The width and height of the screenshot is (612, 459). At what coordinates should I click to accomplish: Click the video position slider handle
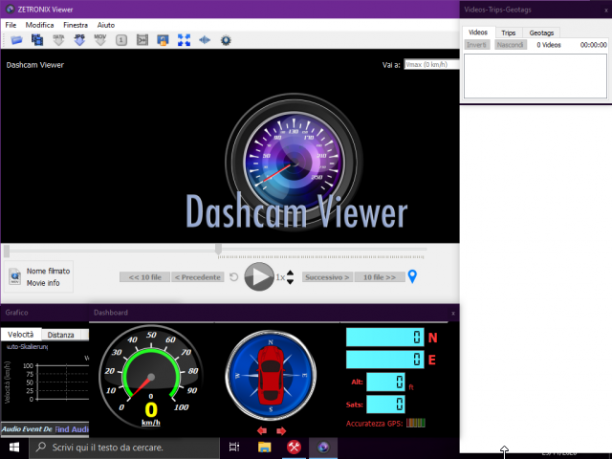pos(7,251)
